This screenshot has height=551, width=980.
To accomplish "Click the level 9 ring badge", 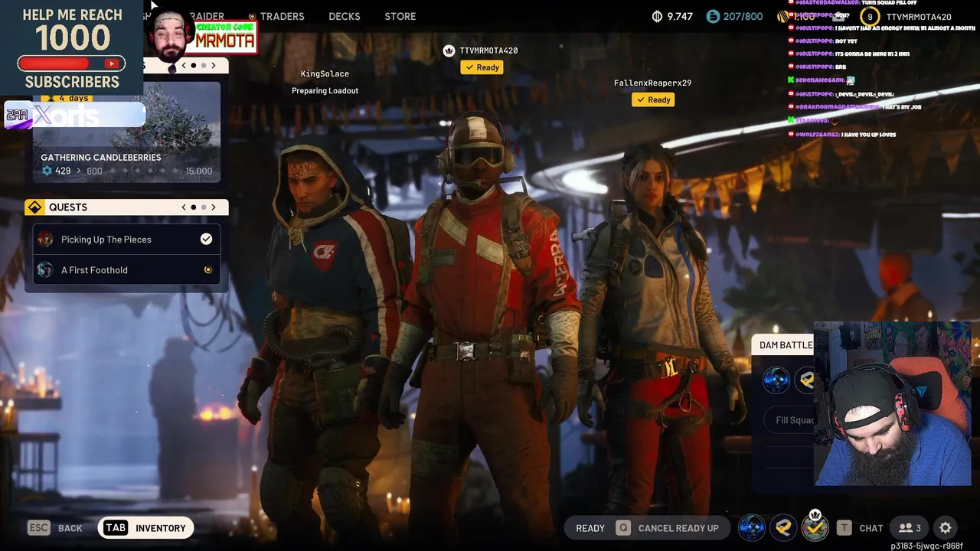I will [870, 16].
